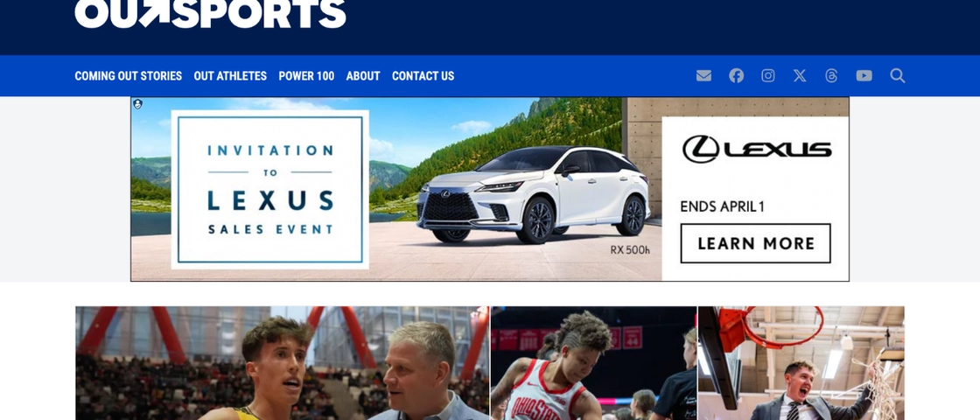Visit the X (Twitter) icon link
The height and width of the screenshot is (420, 980).
coord(800,75)
